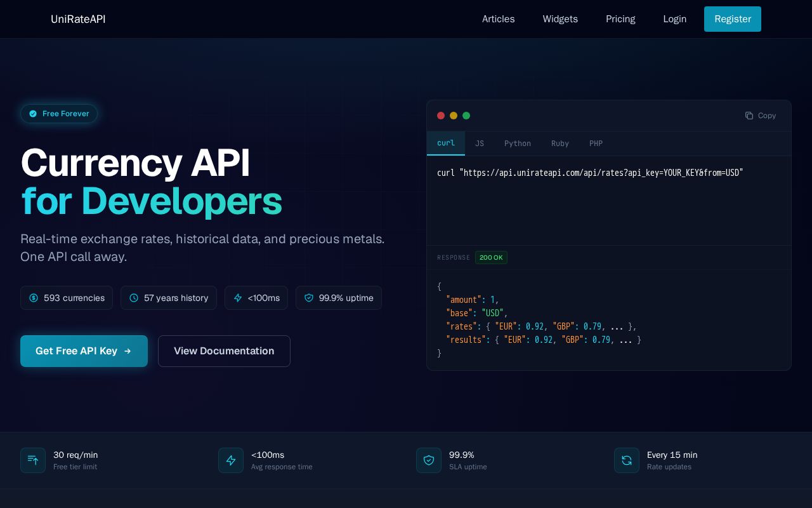Click the refresh icon beside Every 15 min
This screenshot has width=812, height=508.
627,460
